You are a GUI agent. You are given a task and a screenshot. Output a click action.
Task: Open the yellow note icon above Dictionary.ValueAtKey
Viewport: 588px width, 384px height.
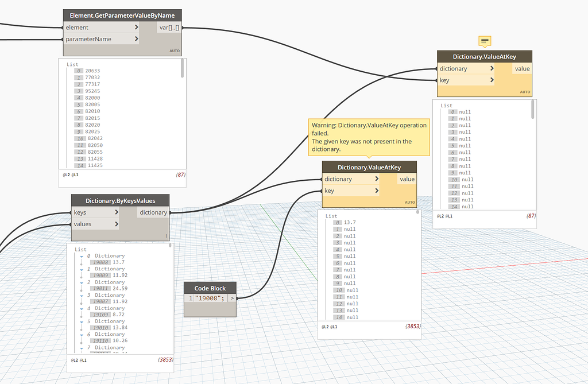point(485,41)
